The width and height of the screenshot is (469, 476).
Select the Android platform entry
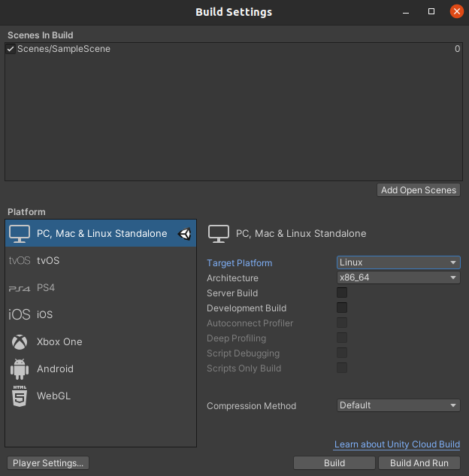[x=56, y=369]
